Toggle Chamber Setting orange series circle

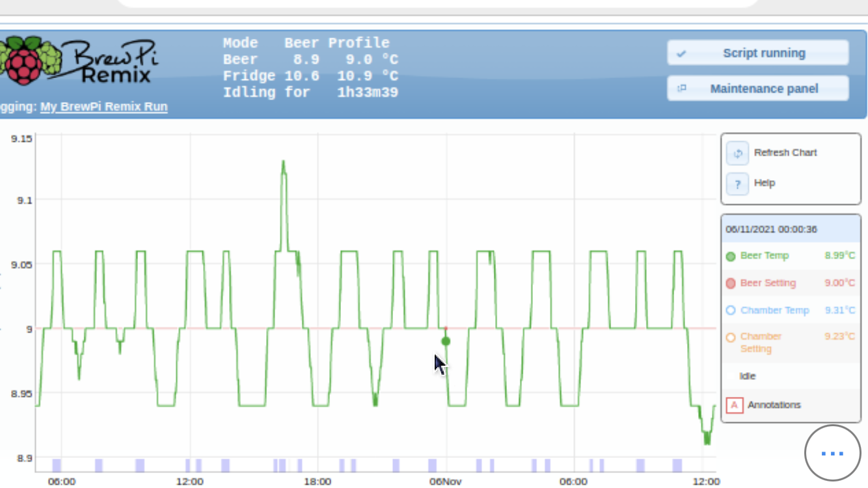tap(731, 337)
